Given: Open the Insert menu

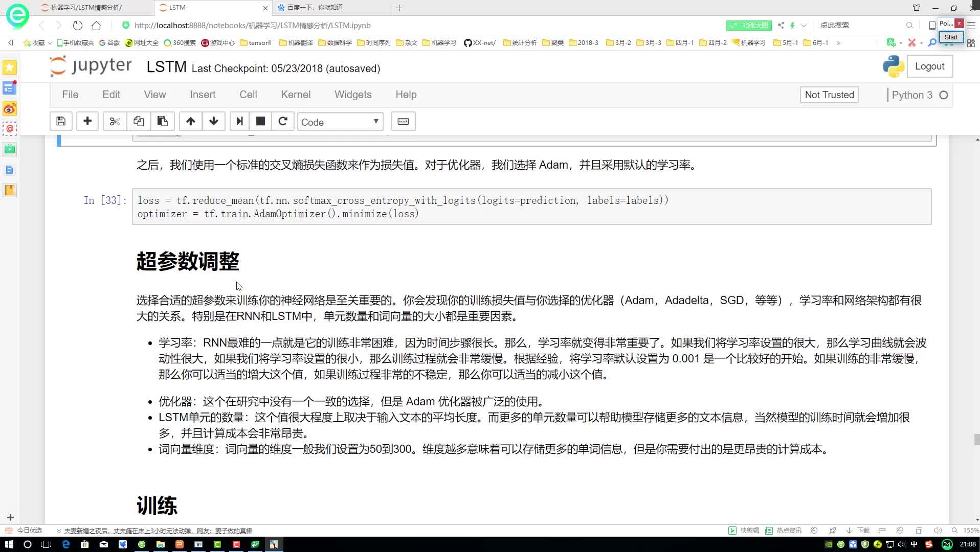Looking at the screenshot, I should pos(203,95).
